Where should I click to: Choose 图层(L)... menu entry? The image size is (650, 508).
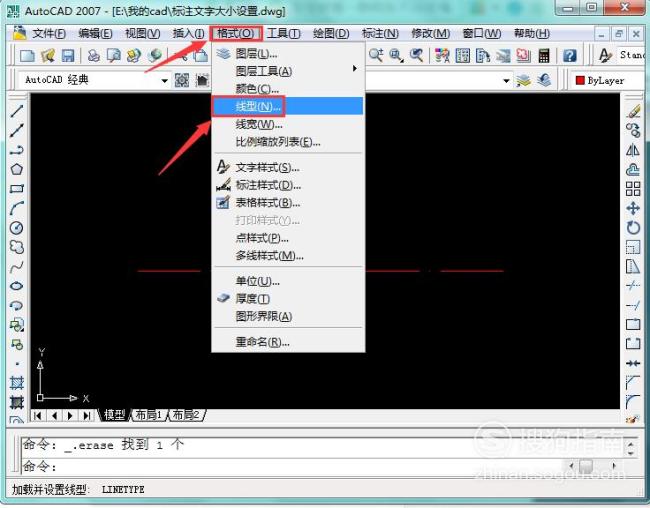[x=288, y=53]
